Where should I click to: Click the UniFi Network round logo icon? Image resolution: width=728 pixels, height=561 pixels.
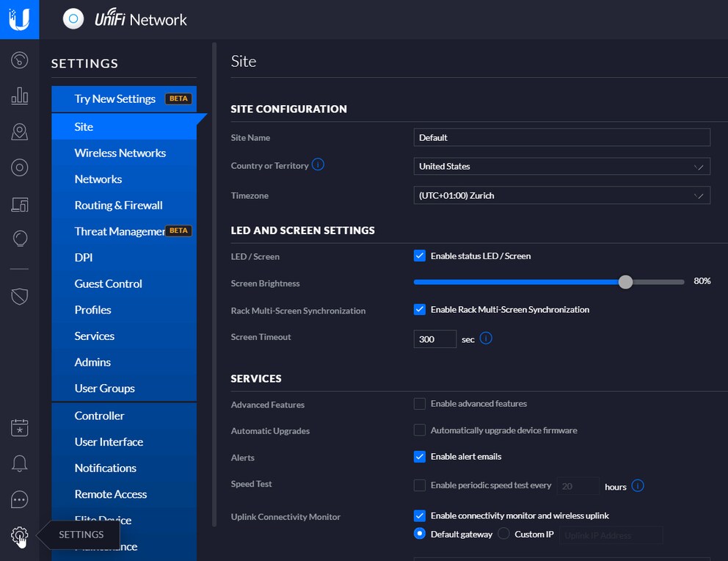click(x=73, y=19)
